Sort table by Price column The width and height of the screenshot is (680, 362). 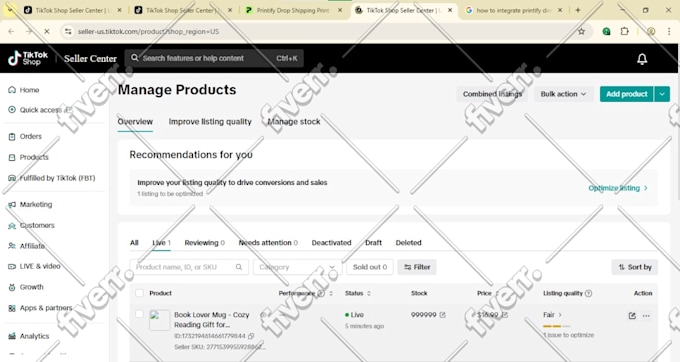tap(497, 294)
